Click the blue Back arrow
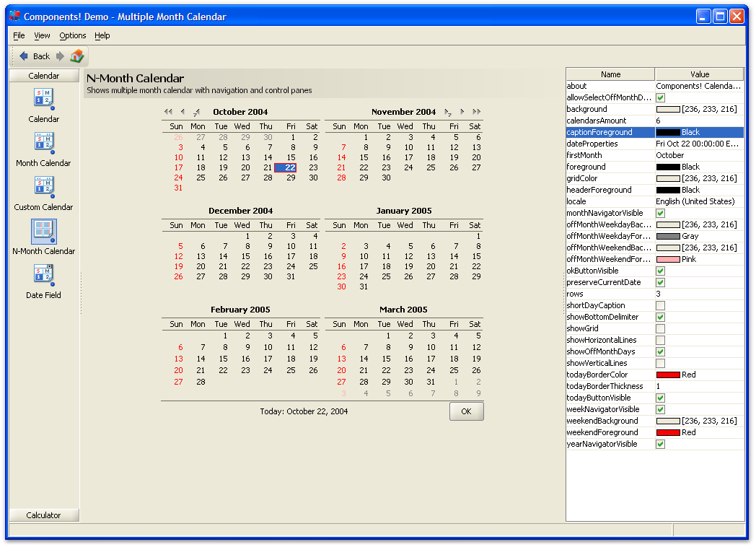This screenshot has height=547, width=756. coord(24,56)
